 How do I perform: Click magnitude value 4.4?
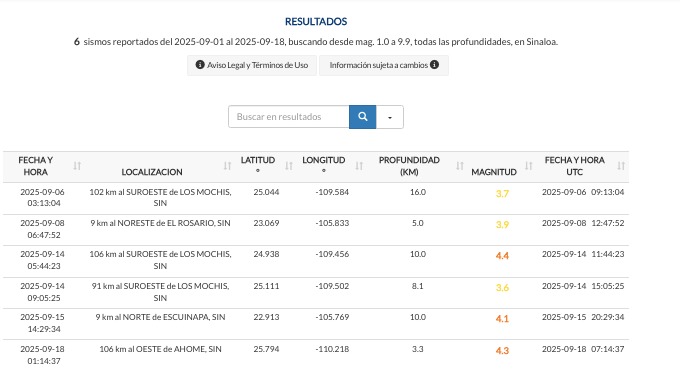pyautogui.click(x=502, y=256)
